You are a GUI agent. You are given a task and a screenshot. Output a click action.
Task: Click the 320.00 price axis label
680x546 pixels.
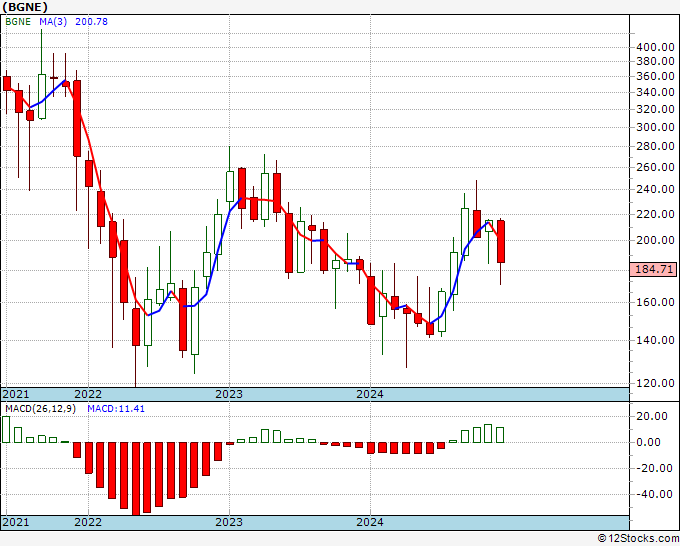click(655, 109)
